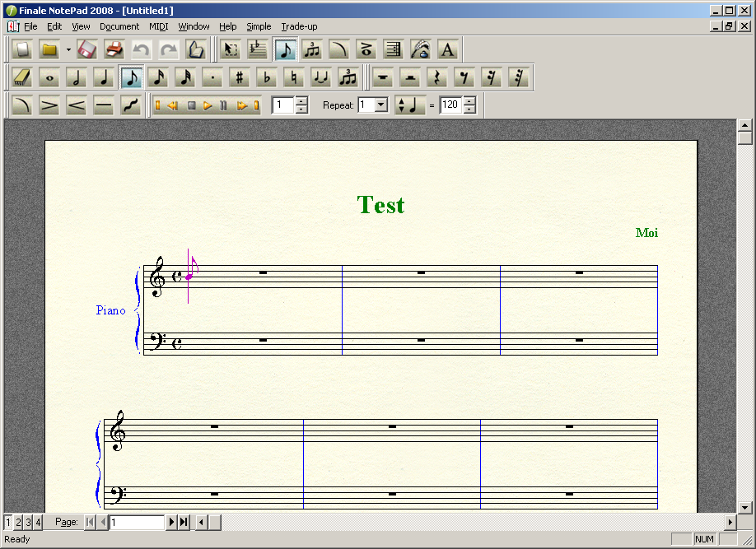Click the Undo arrow
Image resolution: width=756 pixels, height=549 pixels.
[x=142, y=49]
